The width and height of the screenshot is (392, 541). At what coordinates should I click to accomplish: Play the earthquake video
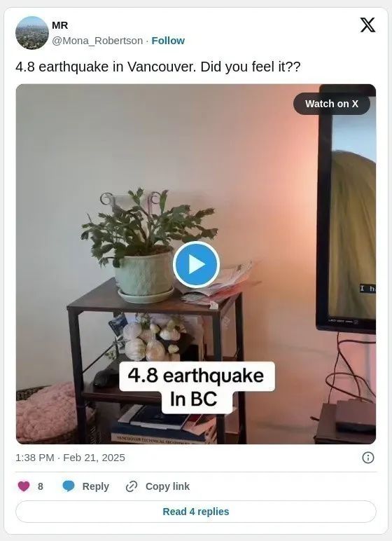pyautogui.click(x=196, y=265)
